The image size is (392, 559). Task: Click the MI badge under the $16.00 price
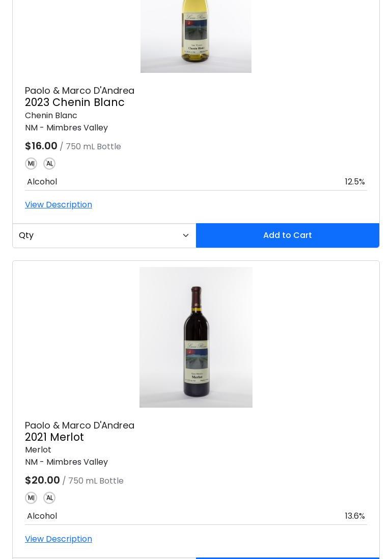31,164
